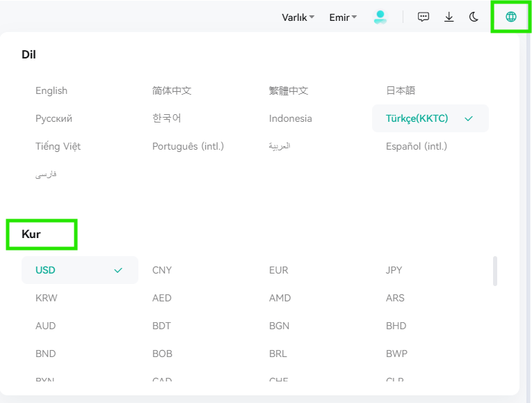Click the download app icon
The height and width of the screenshot is (403, 532).
coord(449,17)
